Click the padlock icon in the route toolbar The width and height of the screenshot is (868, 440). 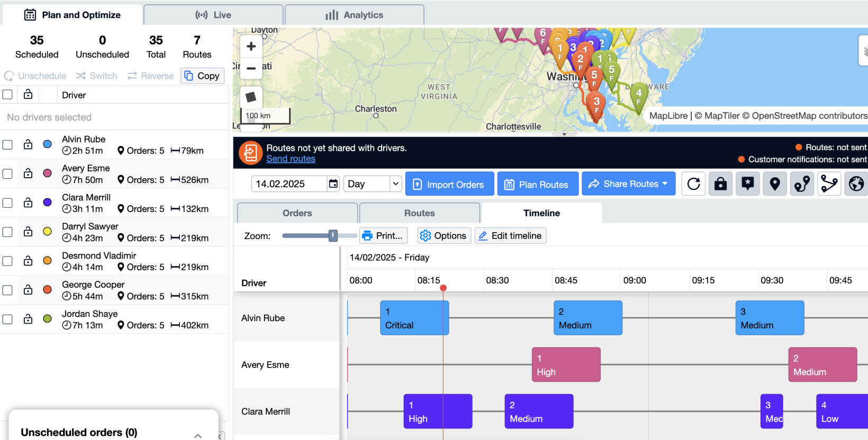click(720, 184)
